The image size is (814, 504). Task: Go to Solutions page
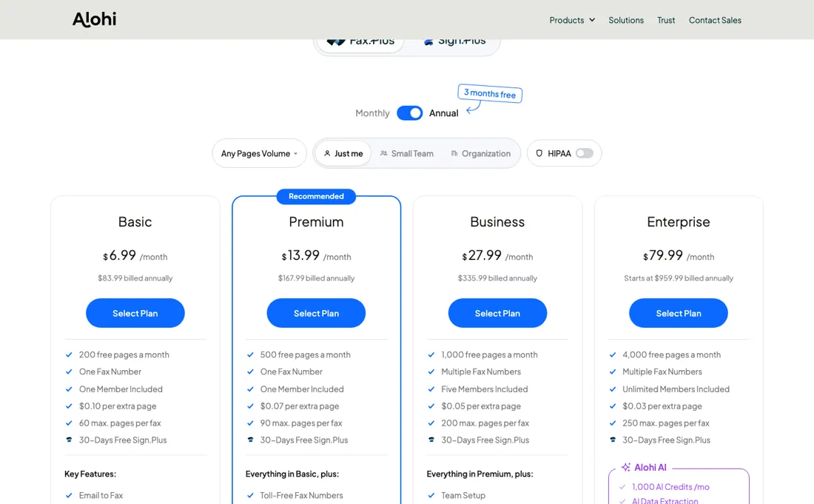[x=626, y=20]
